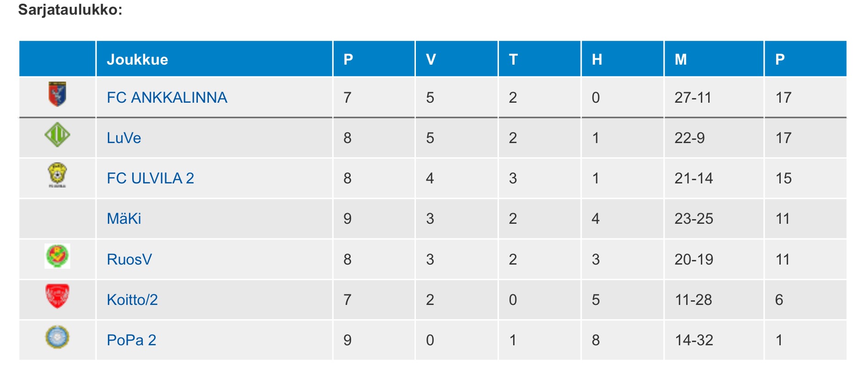Click the PoPa 2 round badge icon
Screen dimensions: 868x376
click(57, 337)
